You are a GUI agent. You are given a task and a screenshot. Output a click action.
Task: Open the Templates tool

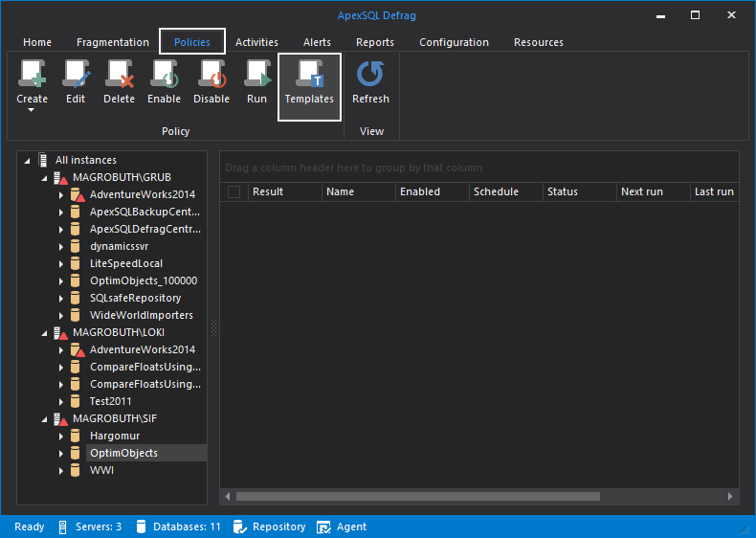point(309,87)
